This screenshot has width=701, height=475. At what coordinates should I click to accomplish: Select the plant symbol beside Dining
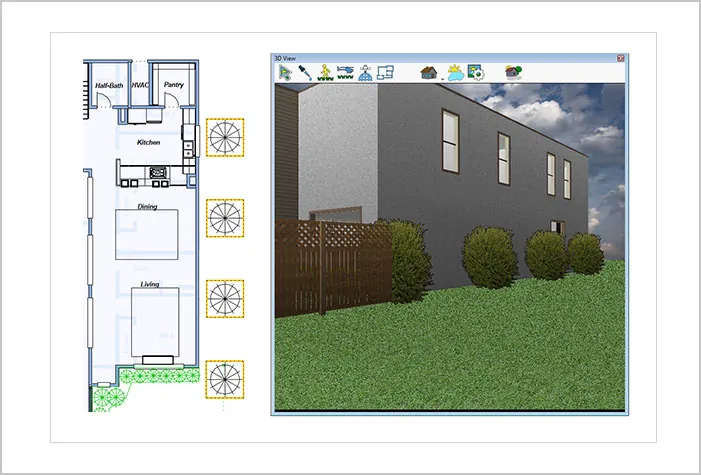(225, 218)
